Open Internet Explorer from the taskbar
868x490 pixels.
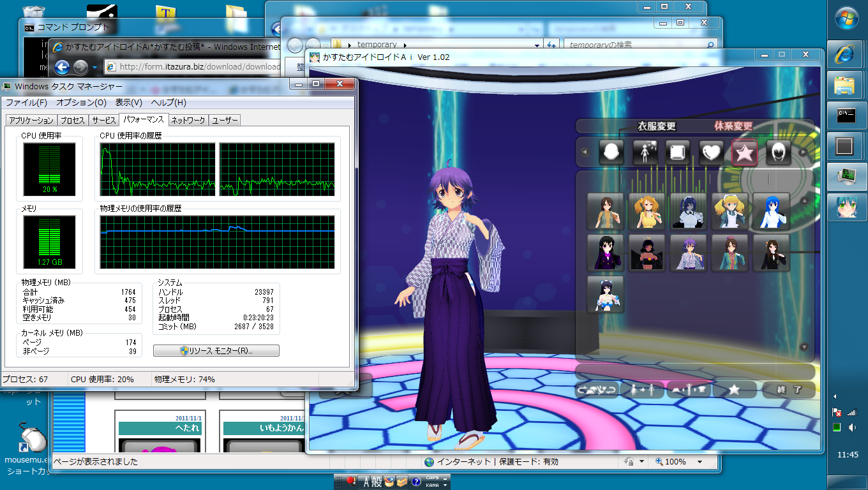(x=846, y=54)
